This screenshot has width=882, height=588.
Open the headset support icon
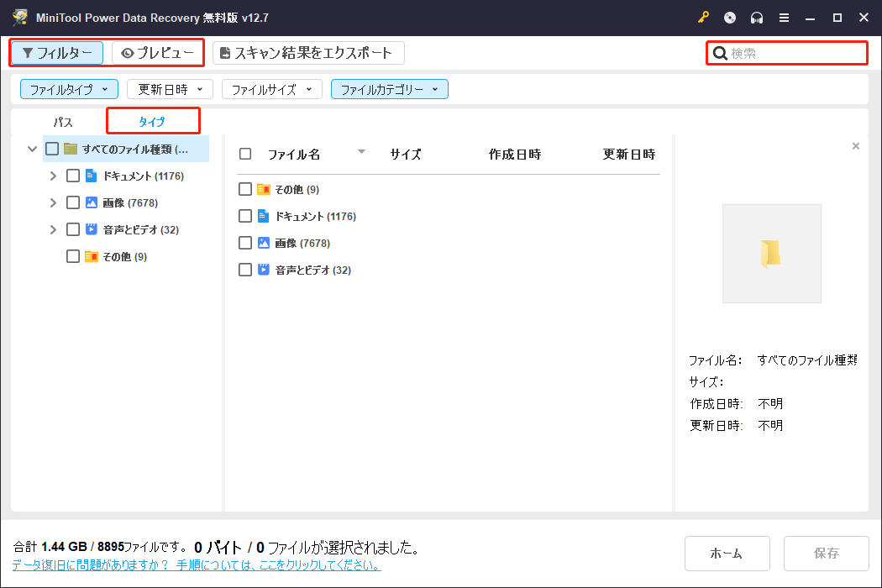(757, 17)
